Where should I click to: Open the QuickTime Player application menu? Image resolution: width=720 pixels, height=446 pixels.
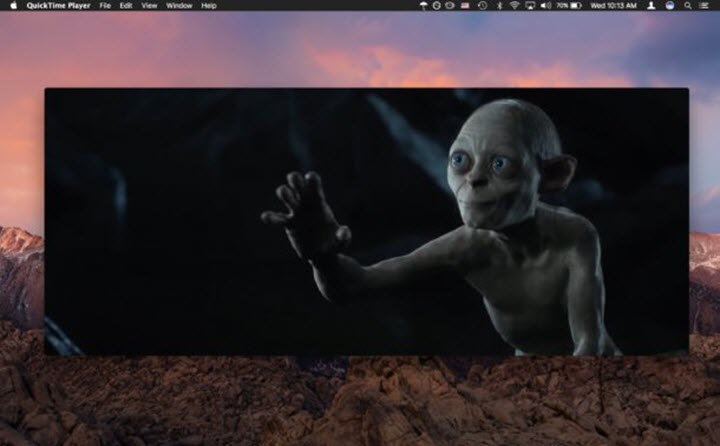pyautogui.click(x=58, y=6)
